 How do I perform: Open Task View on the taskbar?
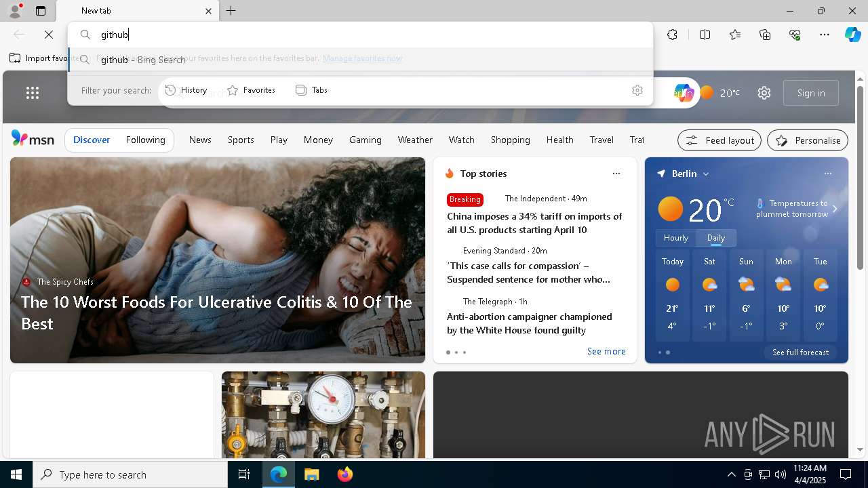click(x=244, y=474)
